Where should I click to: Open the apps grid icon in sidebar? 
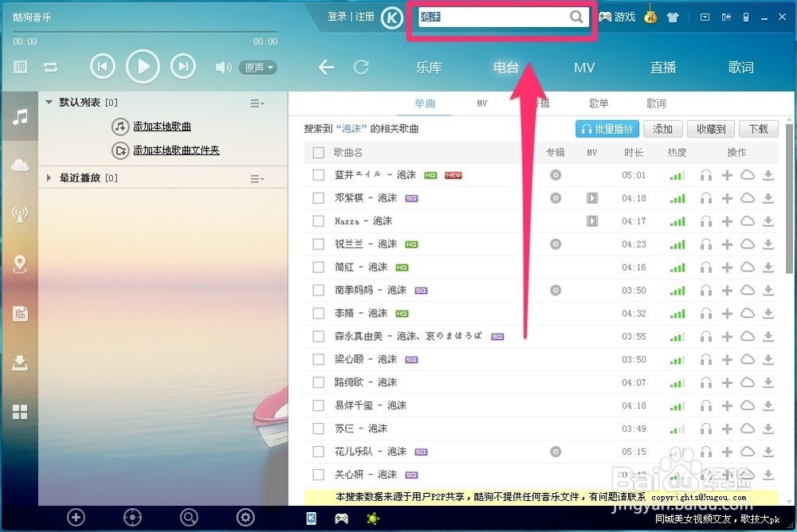(19, 413)
